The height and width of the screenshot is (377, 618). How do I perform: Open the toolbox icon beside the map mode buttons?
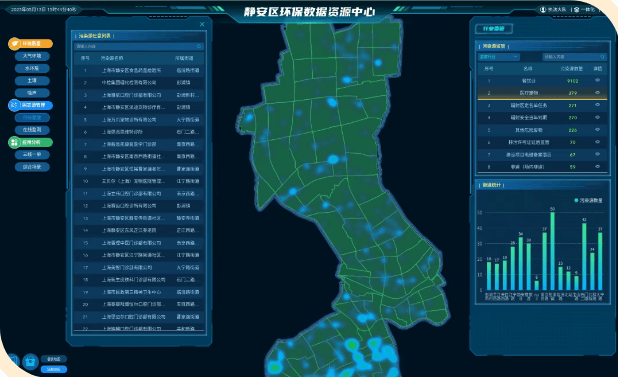click(x=30, y=361)
